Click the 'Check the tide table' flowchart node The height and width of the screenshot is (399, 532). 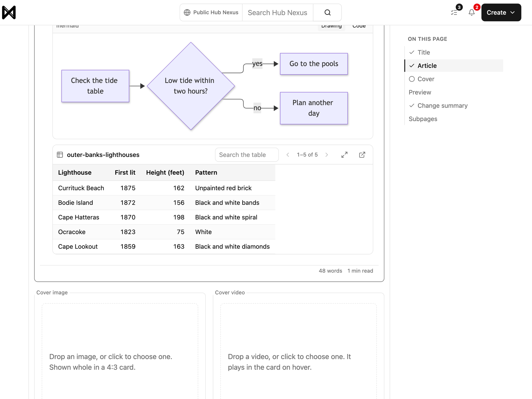(95, 86)
